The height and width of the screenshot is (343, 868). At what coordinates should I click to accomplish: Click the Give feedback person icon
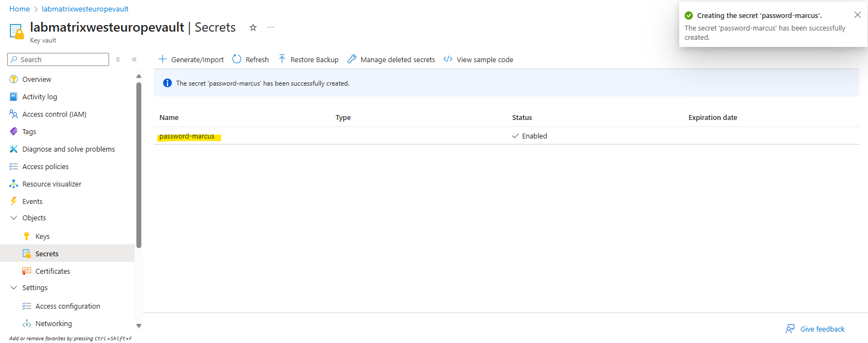[790, 329]
